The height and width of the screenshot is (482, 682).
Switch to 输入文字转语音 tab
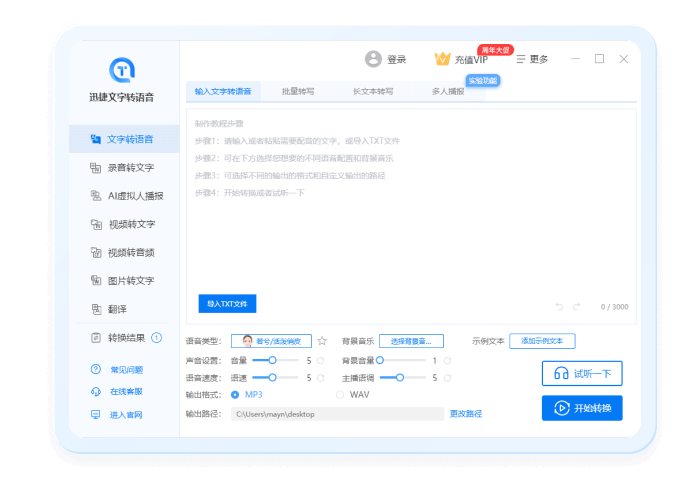tap(223, 91)
